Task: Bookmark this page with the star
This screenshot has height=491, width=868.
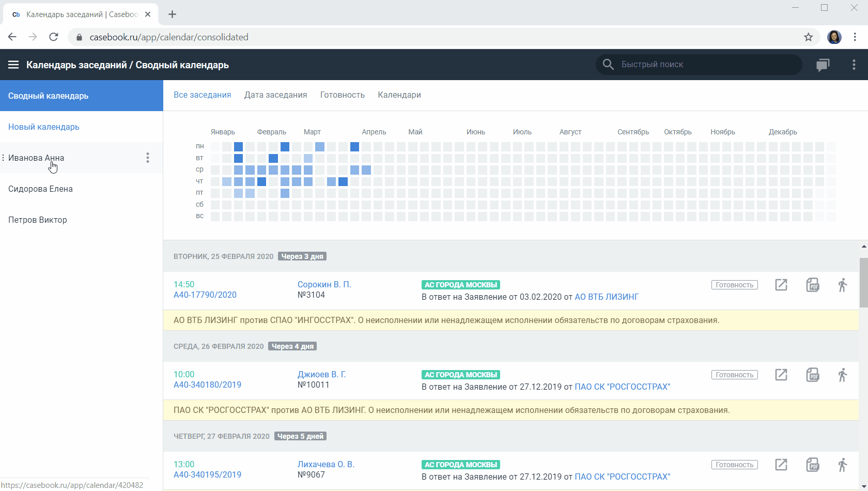Action: coord(809,37)
